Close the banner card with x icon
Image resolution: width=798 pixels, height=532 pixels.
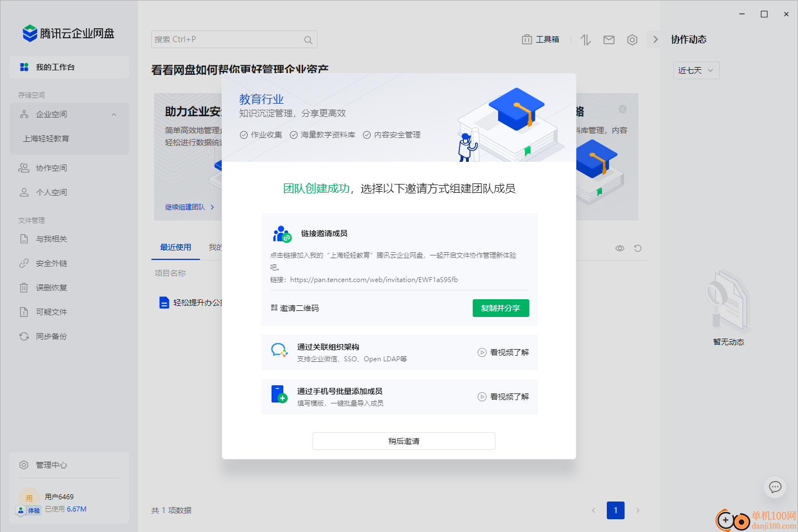pos(622,109)
